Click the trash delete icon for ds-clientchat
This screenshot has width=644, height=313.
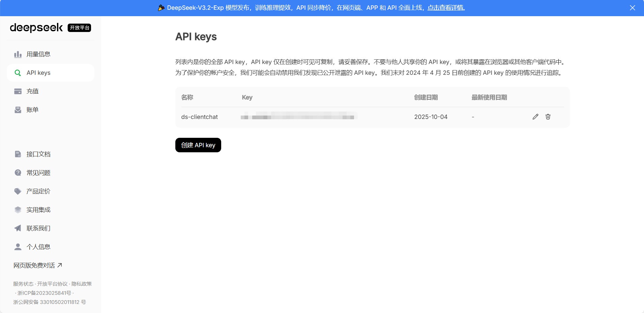point(548,117)
